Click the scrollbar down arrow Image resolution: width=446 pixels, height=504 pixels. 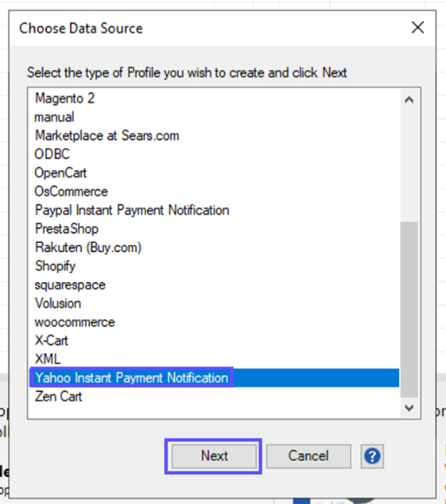click(409, 408)
